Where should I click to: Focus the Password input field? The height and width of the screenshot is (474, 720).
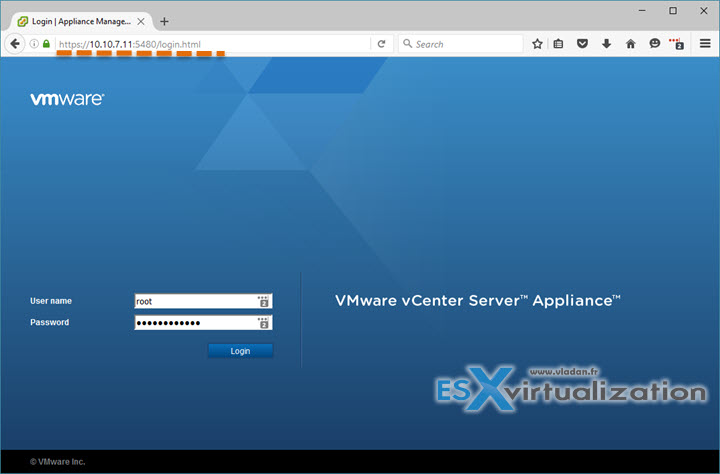[x=203, y=323]
